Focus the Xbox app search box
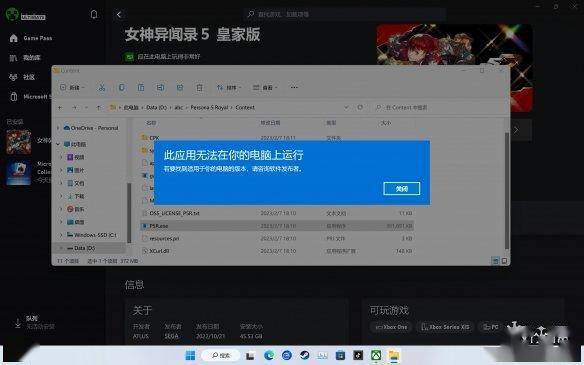The width and height of the screenshot is (584, 365). point(345,15)
